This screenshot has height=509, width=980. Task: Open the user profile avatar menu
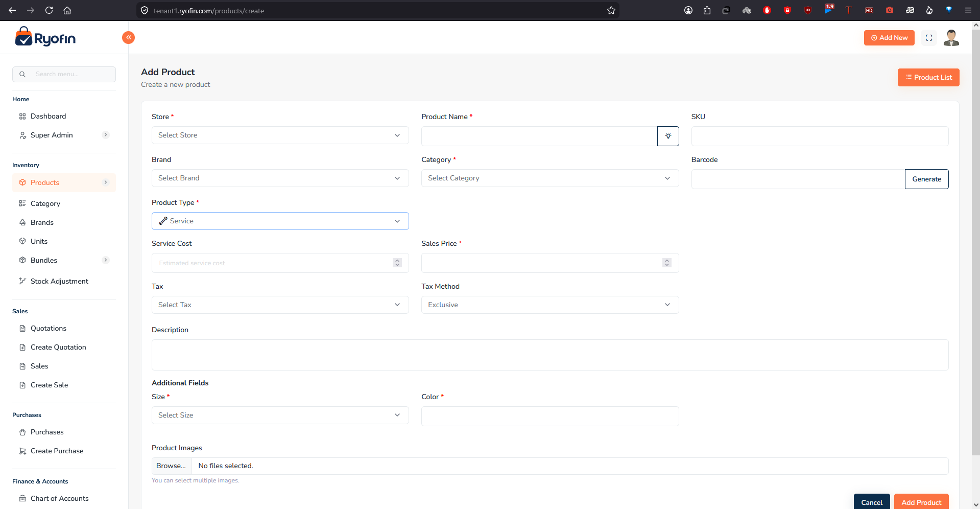pyautogui.click(x=951, y=38)
